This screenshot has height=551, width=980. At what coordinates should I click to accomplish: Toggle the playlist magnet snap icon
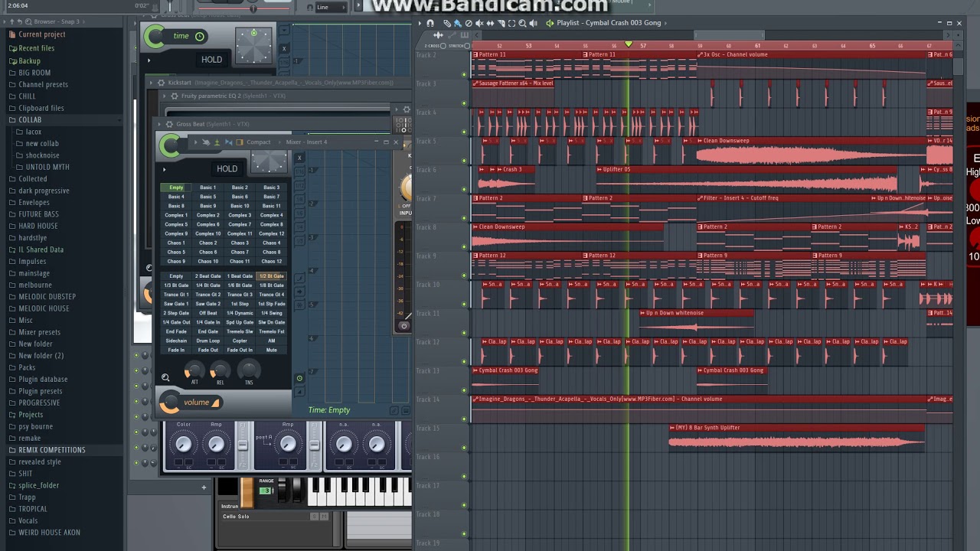coord(430,23)
